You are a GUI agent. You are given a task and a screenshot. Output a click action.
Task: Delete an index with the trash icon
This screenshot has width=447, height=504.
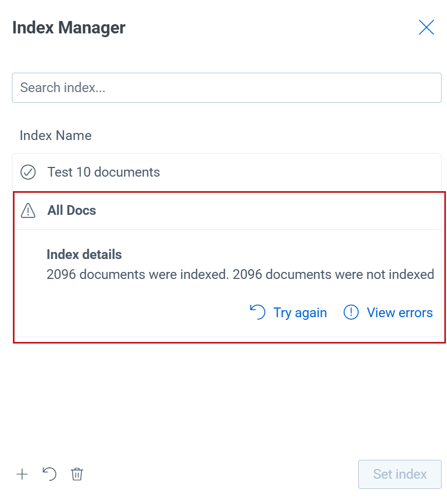click(x=77, y=474)
